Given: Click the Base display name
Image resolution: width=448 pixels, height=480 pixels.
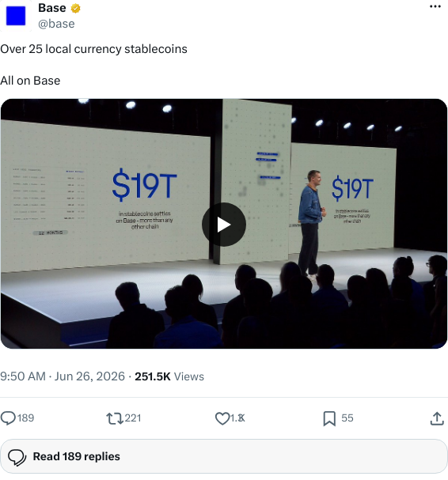Looking at the screenshot, I should (51, 8).
